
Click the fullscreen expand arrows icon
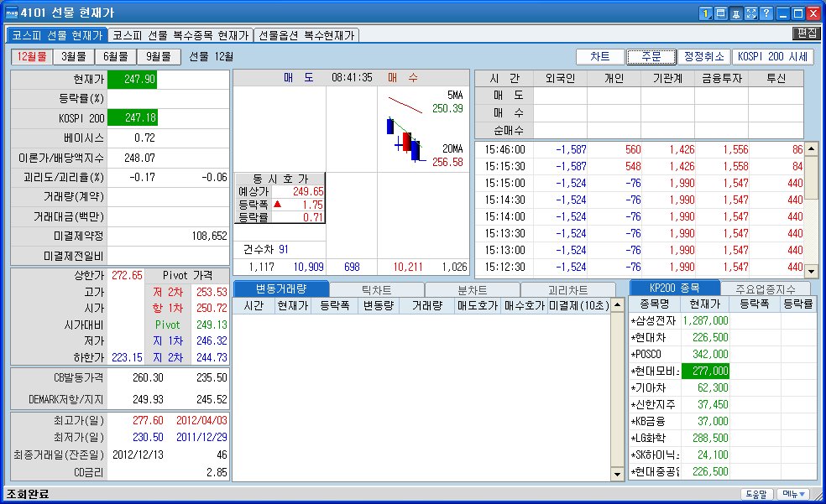tap(750, 13)
